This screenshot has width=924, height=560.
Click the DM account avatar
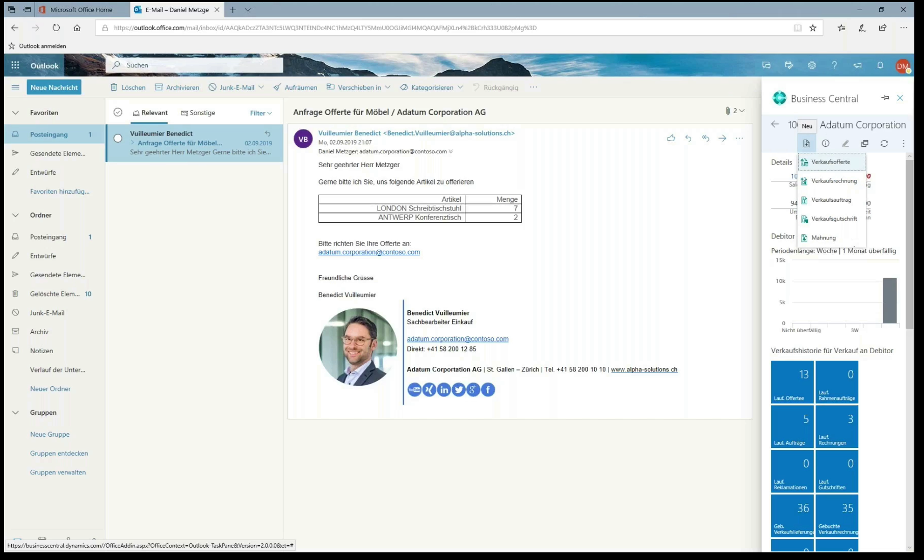coord(903,66)
